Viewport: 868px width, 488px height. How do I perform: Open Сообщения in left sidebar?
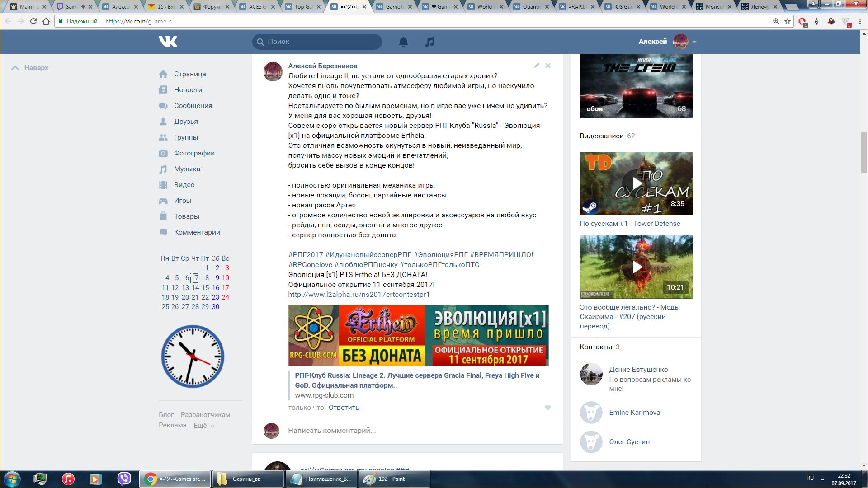pyautogui.click(x=193, y=106)
